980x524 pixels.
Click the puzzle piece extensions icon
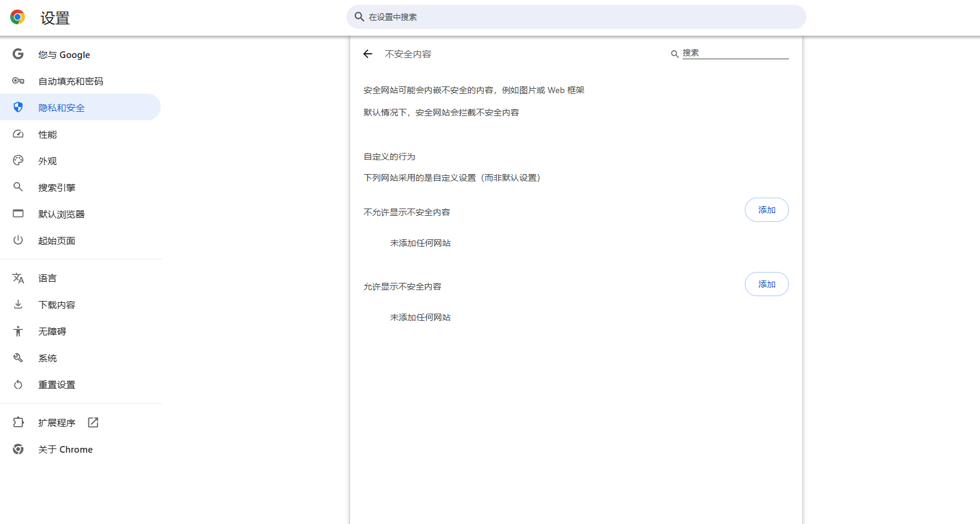(18, 422)
